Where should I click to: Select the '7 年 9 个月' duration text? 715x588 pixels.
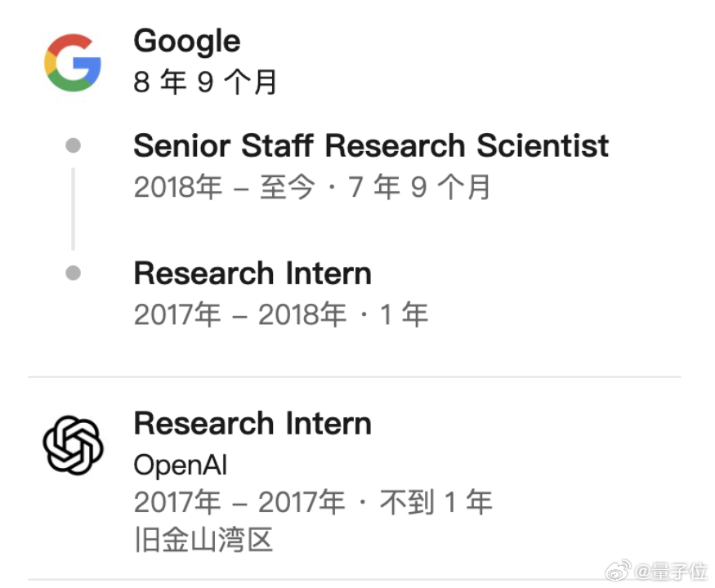pos(419,187)
